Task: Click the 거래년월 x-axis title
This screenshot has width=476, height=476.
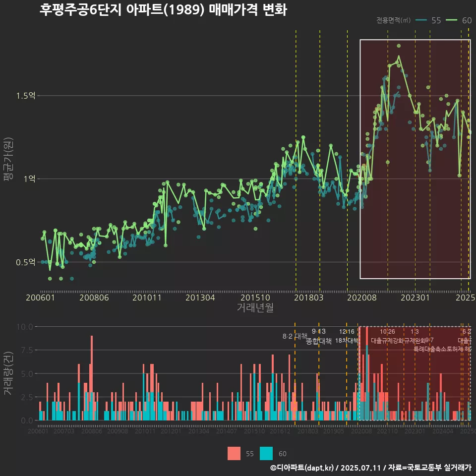Action: [x=255, y=307]
